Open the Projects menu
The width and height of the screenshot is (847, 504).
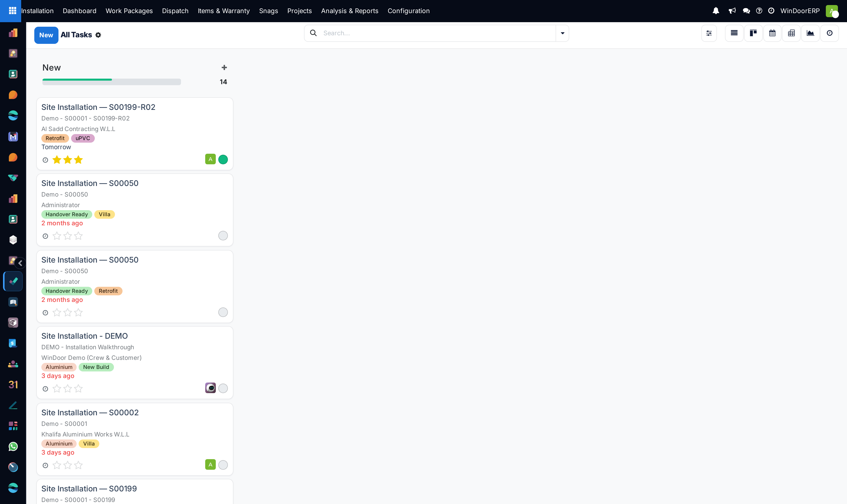click(299, 11)
